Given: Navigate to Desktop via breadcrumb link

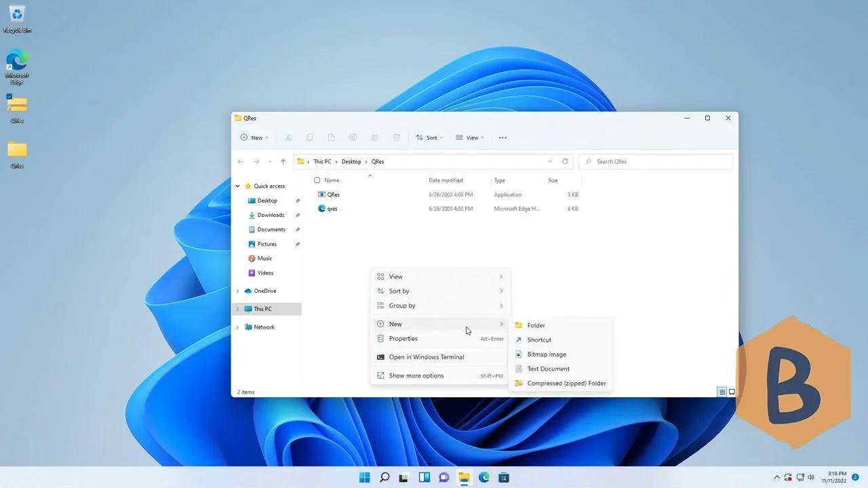Looking at the screenshot, I should [351, 161].
